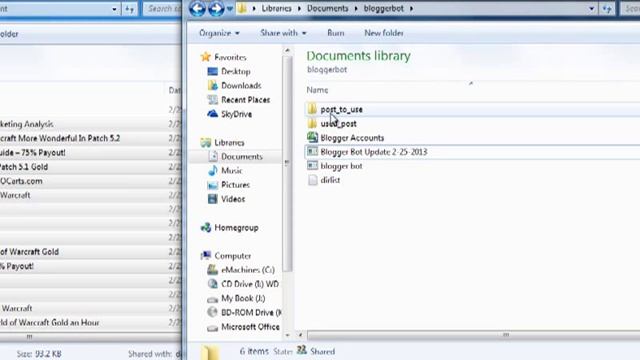Open Downloads in Favorites
640x360 pixels.
(x=241, y=86)
